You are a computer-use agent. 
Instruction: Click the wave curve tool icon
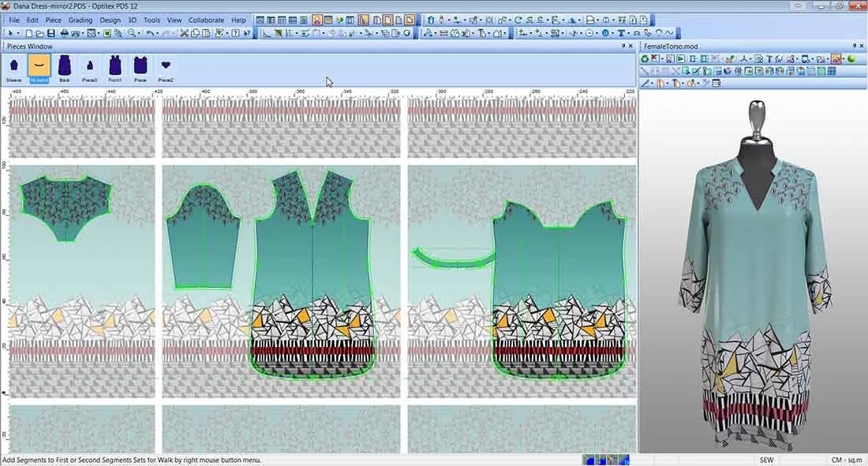coord(669,33)
